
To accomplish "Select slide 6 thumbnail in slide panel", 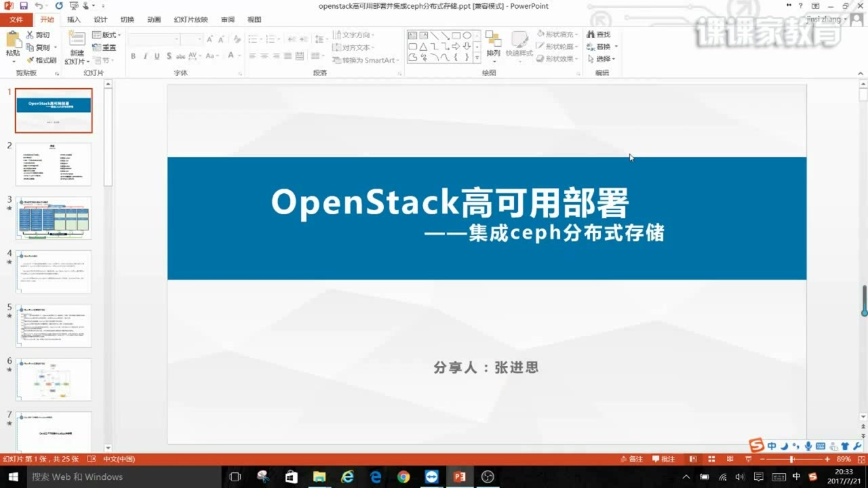I will pyautogui.click(x=54, y=380).
